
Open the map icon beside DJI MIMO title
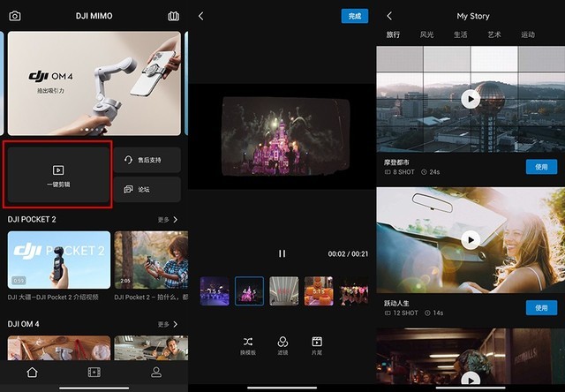pos(173,16)
